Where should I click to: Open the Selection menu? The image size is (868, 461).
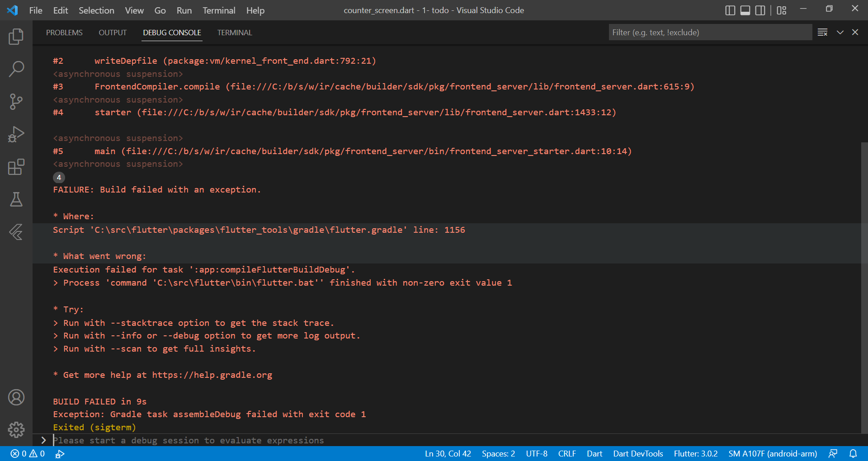point(96,10)
